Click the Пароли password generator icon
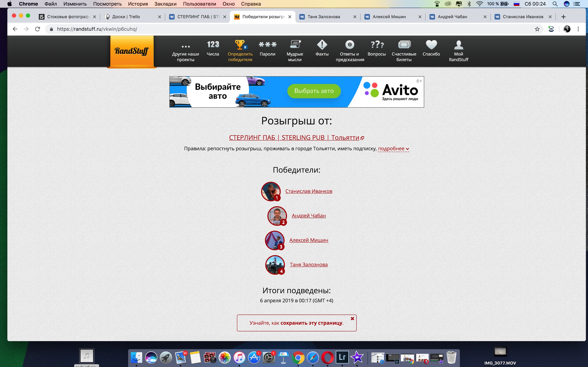 tap(267, 45)
